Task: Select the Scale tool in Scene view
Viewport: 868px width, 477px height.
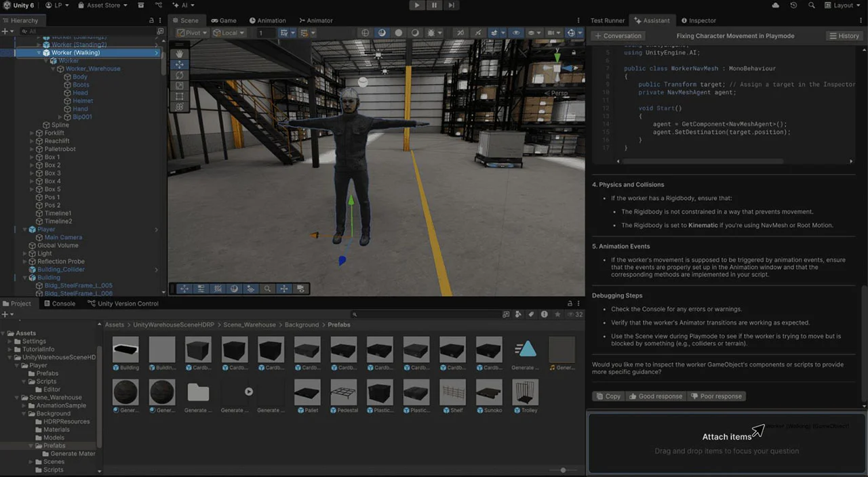Action: (x=179, y=85)
